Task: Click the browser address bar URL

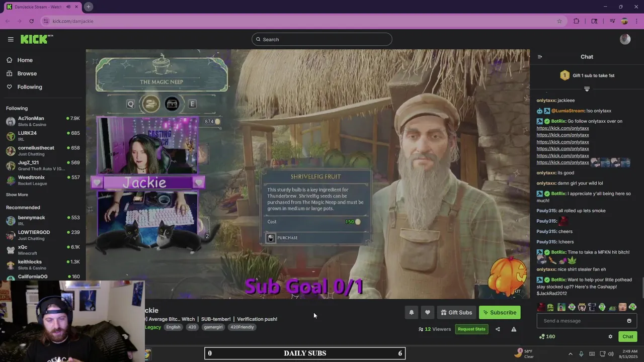Action: pos(73,21)
